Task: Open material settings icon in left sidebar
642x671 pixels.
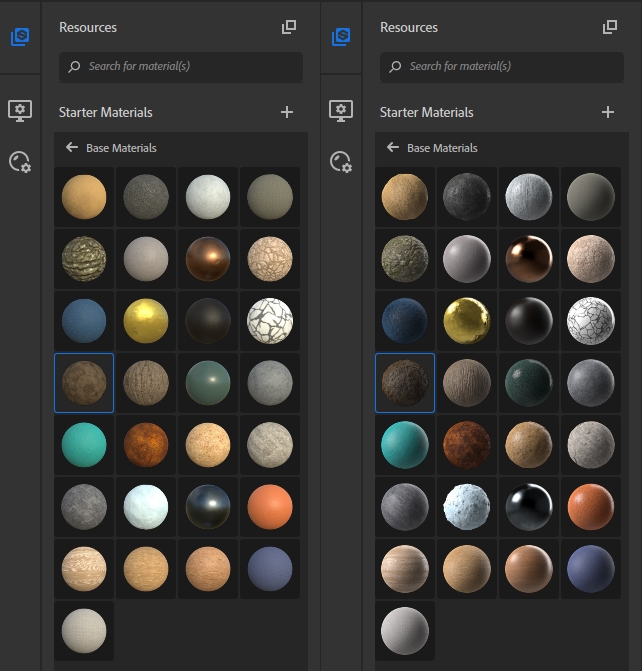Action: [20, 162]
